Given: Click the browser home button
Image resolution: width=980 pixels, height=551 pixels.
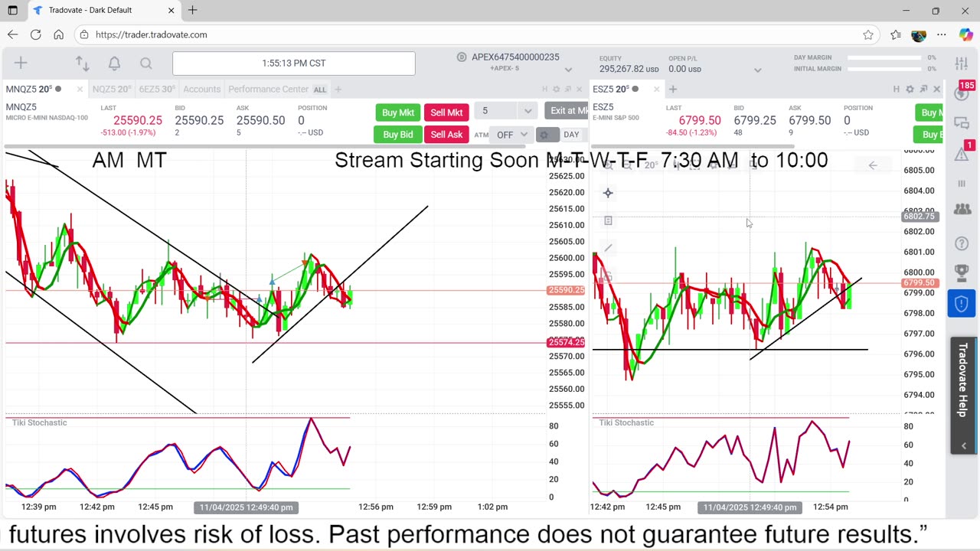Looking at the screenshot, I should click(x=58, y=34).
